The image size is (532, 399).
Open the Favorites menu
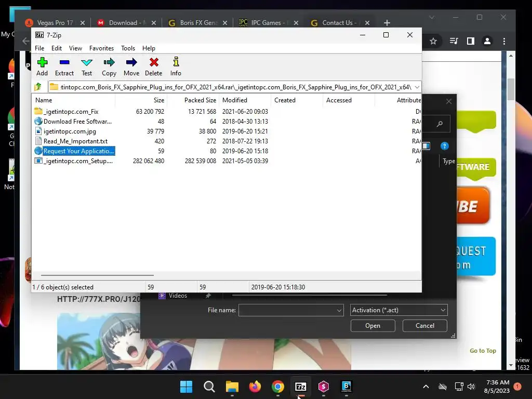point(101,48)
